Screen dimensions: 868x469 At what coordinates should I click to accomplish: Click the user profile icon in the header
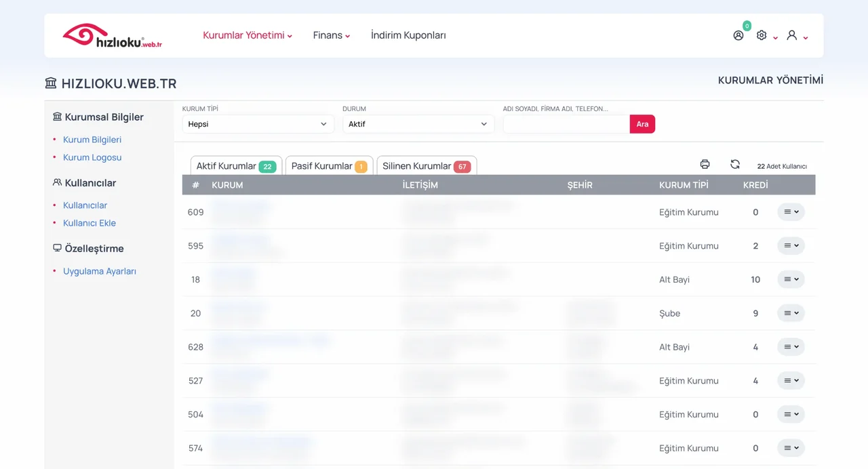pos(791,35)
